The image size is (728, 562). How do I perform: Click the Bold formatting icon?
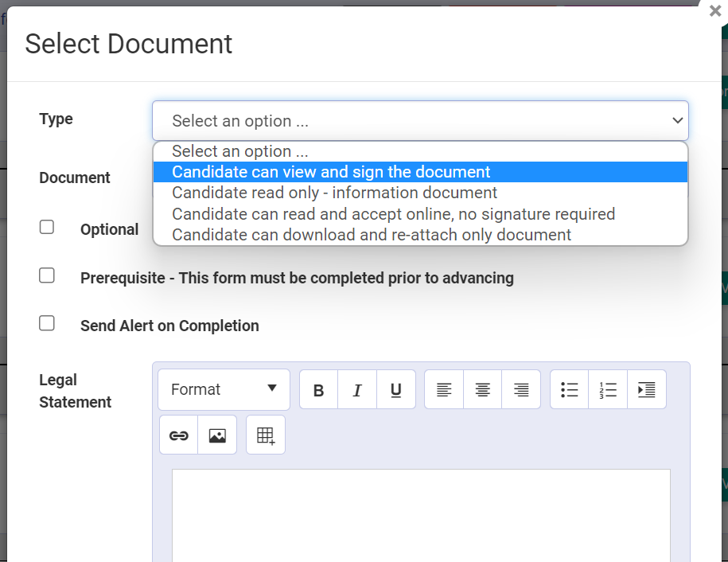319,390
